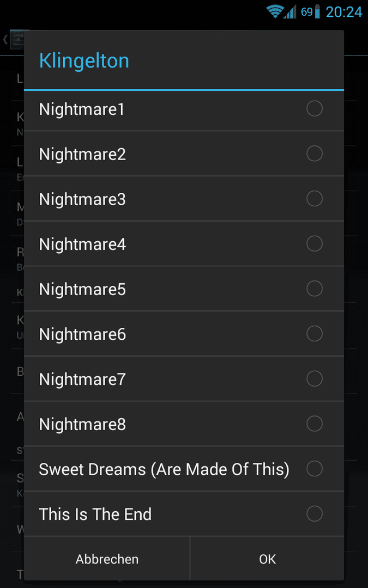
Task: Tap the settings back arrow icon
Action: pos(5,39)
